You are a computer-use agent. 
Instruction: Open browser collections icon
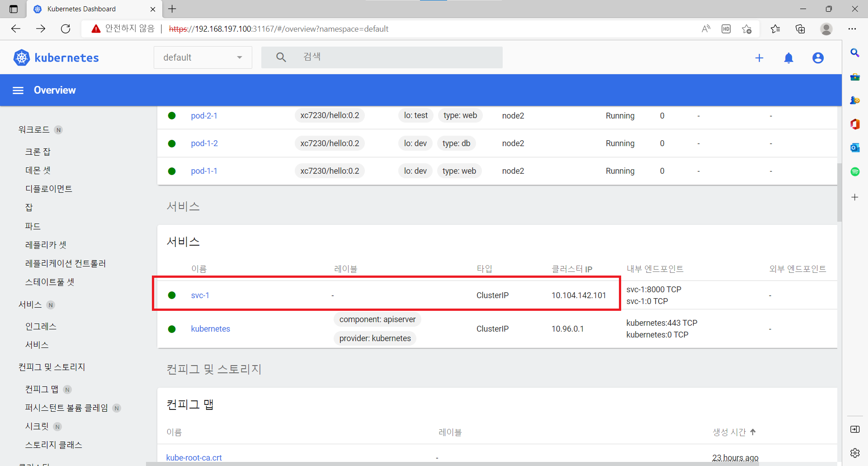[x=800, y=29]
